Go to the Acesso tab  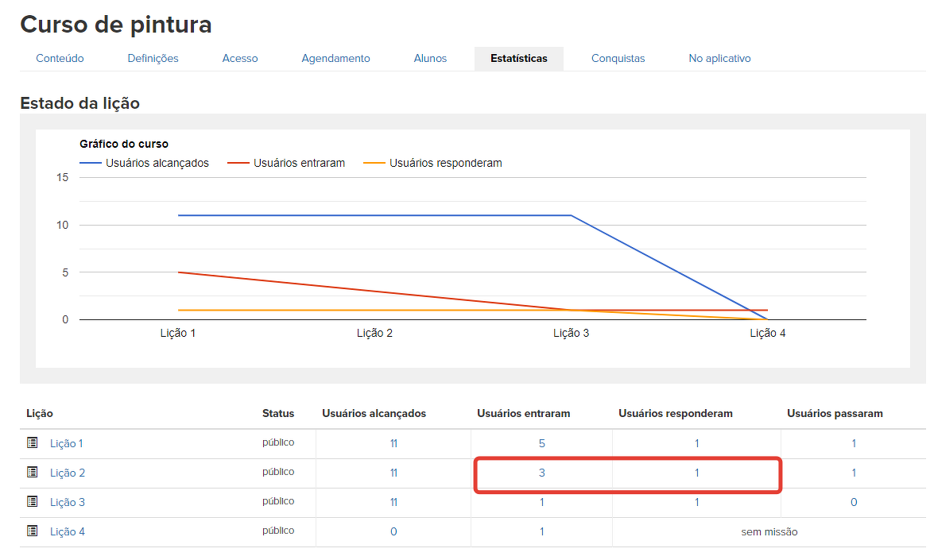tap(240, 58)
